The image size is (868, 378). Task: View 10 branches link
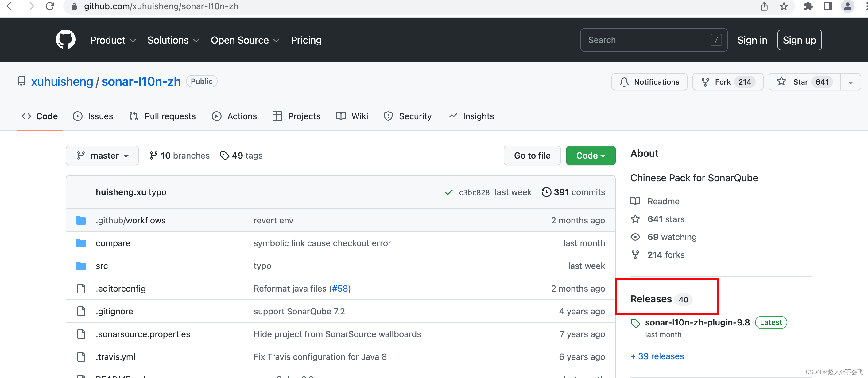(179, 156)
